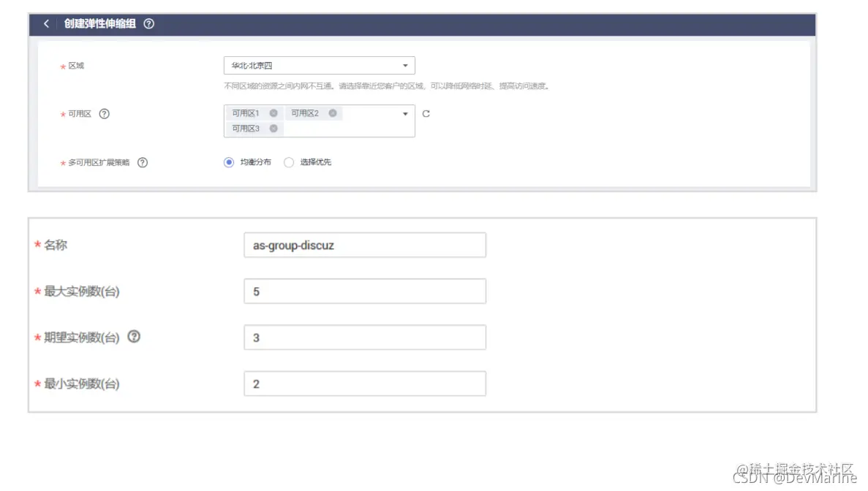Remove the 可用区1 tag
868x491 pixels.
(x=273, y=113)
